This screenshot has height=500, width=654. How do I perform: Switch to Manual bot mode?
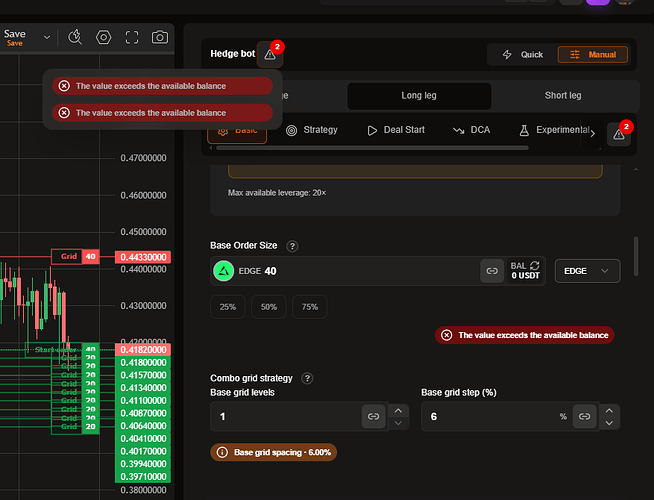point(593,55)
